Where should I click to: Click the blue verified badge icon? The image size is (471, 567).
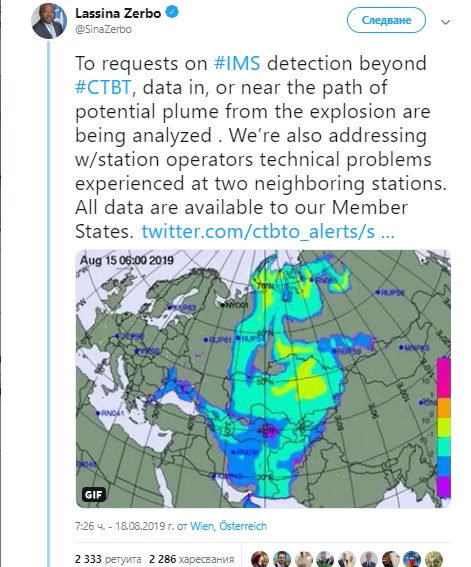pos(172,13)
